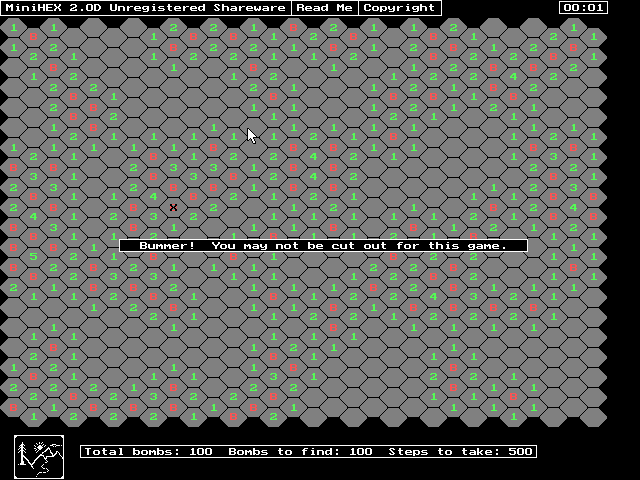
Task: Click the hex tile showing number 5
Action: (33, 256)
